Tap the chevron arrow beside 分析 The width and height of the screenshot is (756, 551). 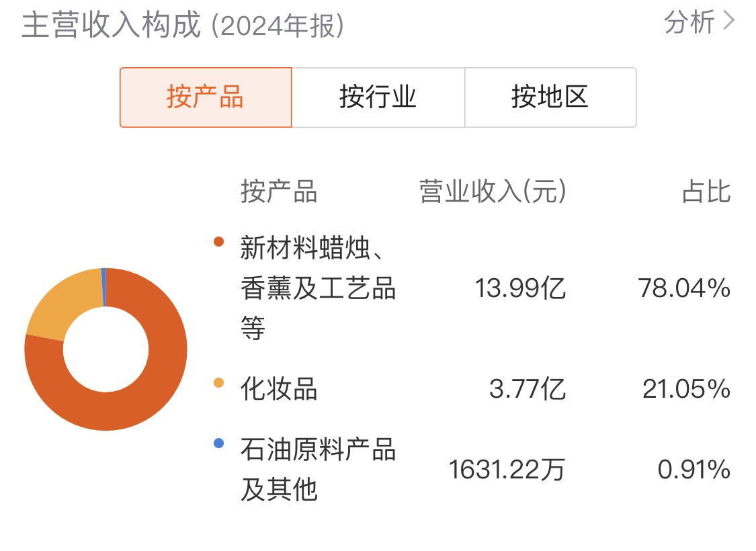[728, 22]
